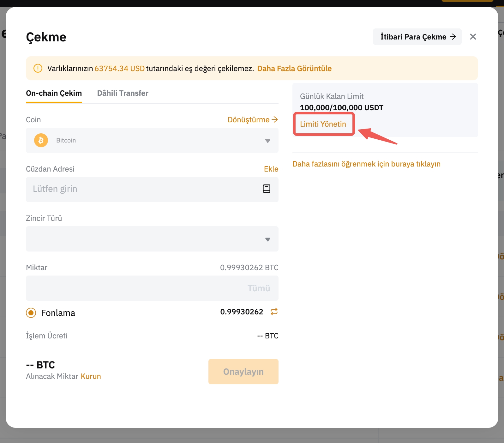Click the swap icon next to Fonlama balance

click(274, 312)
